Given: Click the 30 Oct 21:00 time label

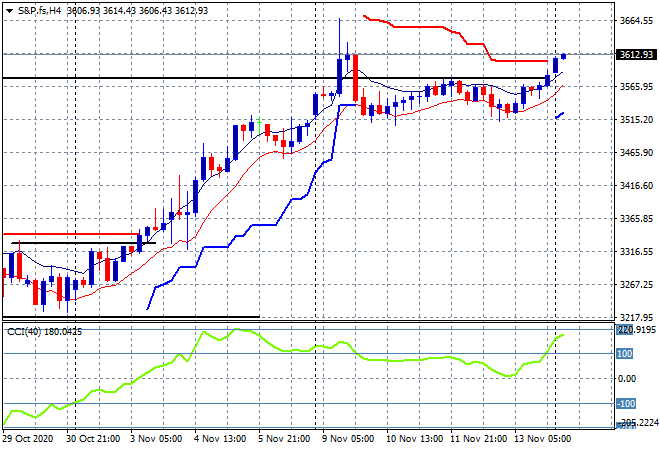Looking at the screenshot, I should click(93, 439).
